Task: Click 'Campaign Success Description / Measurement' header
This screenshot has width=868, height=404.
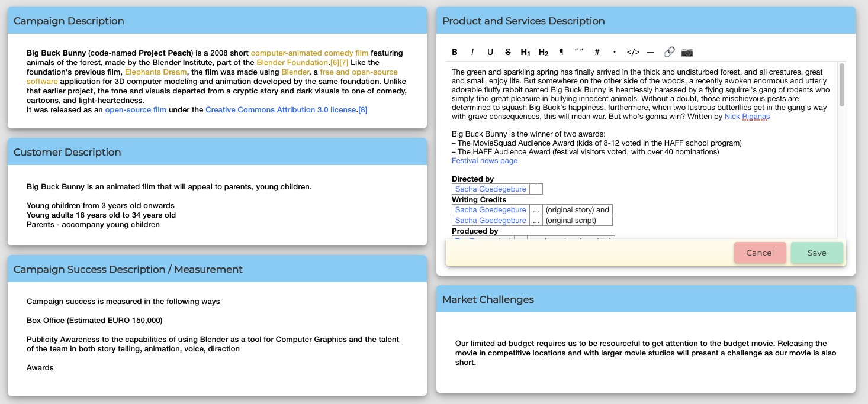Action: [x=217, y=269]
